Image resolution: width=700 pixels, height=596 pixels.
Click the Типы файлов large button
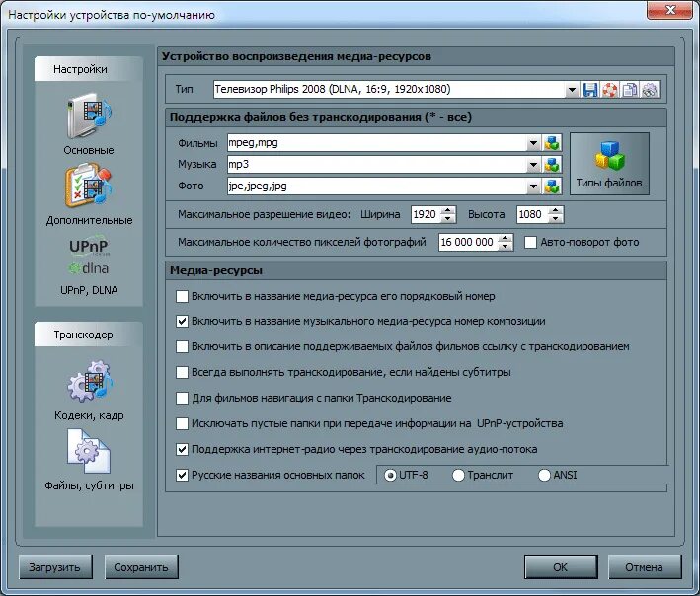609,164
